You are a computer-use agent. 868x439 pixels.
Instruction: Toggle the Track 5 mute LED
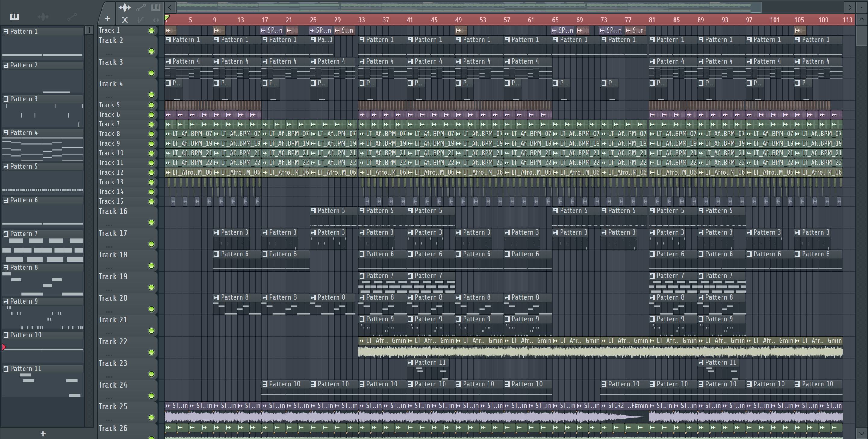pyautogui.click(x=151, y=105)
